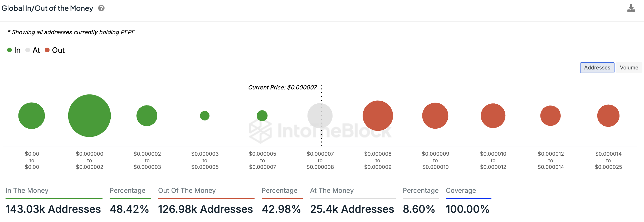Toggle the gray At legend series
The image size is (644, 222).
[33, 50]
